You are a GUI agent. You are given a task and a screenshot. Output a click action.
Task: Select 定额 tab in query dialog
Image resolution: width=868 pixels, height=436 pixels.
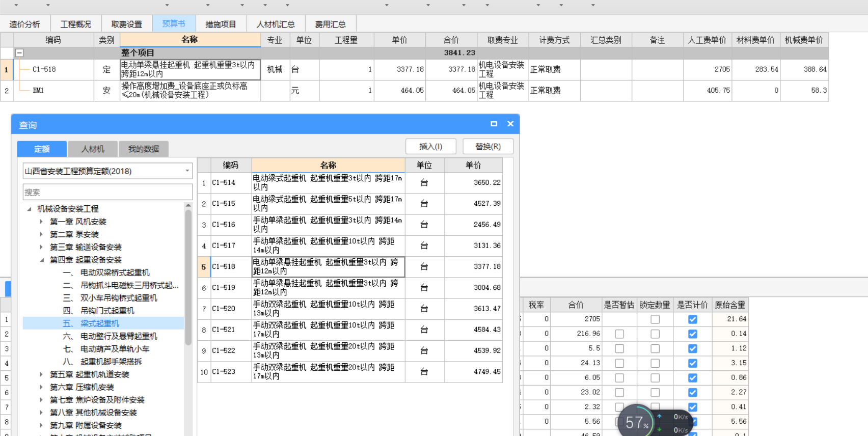(x=42, y=149)
